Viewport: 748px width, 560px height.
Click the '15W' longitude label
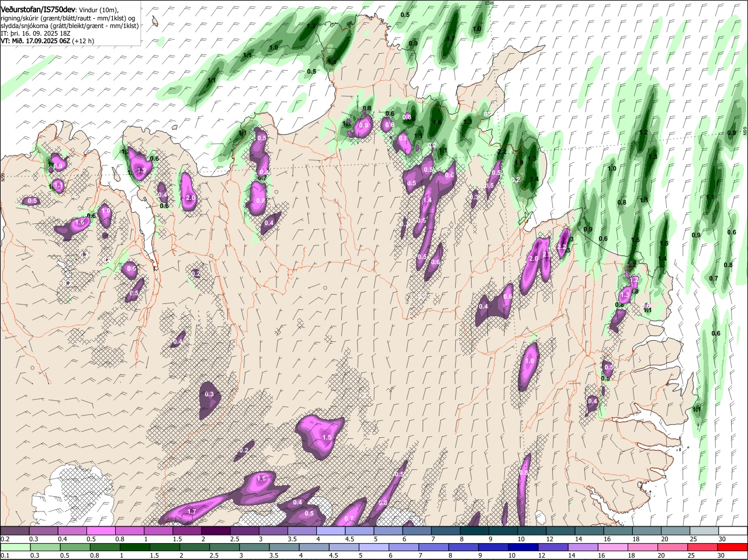point(489,3)
